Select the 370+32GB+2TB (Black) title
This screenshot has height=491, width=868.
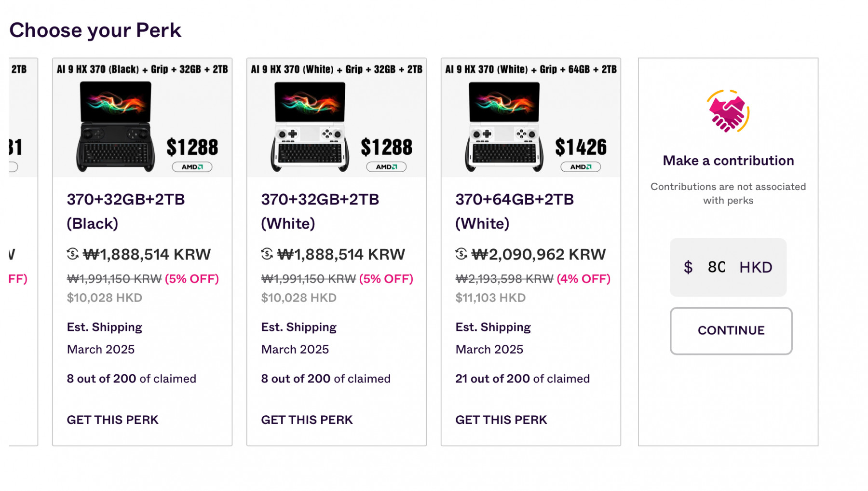point(126,211)
